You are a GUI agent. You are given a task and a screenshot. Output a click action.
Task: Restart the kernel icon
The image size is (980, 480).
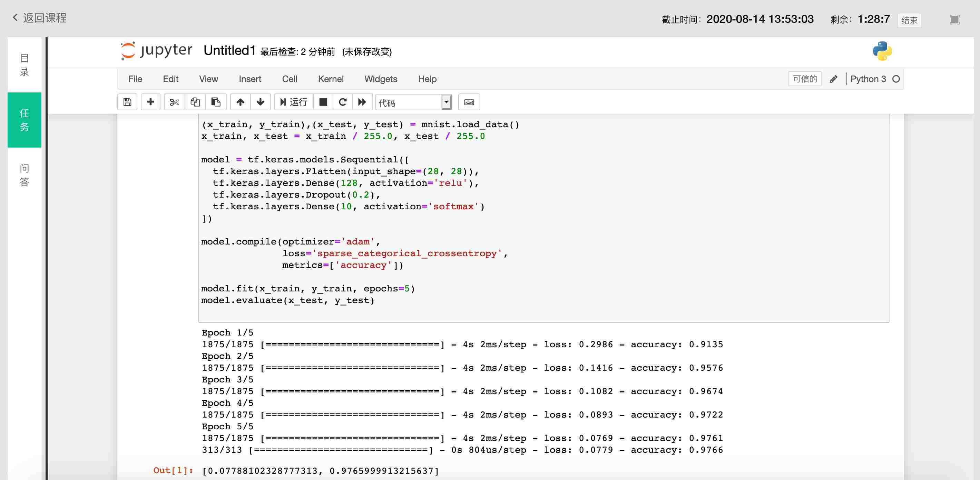(x=343, y=102)
